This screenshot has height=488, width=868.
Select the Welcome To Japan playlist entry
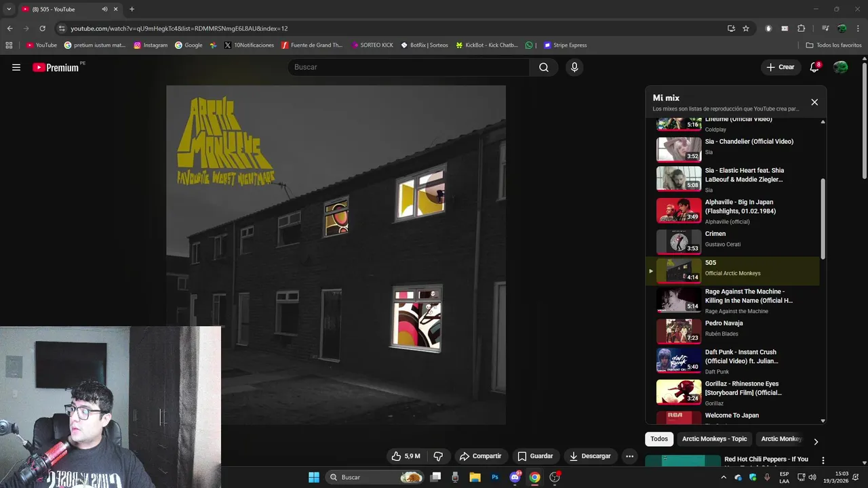(732, 417)
